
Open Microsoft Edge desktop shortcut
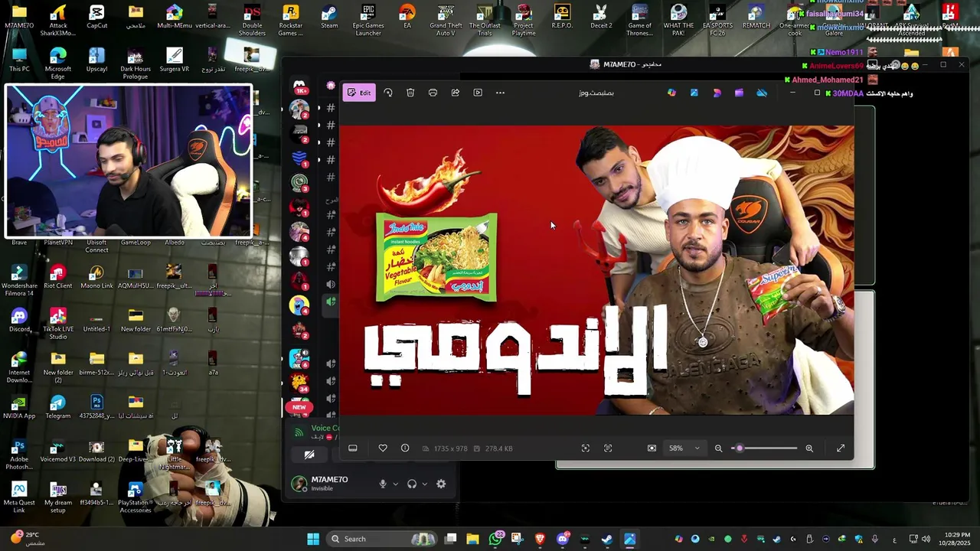58,64
